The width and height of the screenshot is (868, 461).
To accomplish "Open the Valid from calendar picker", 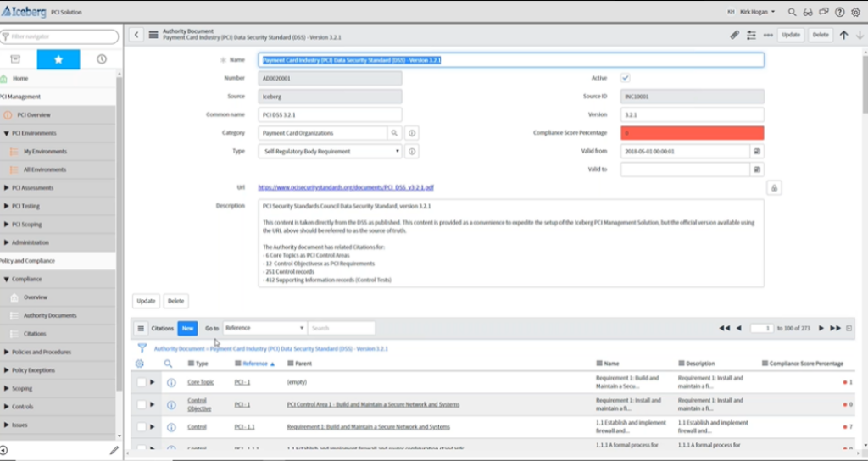I will pyautogui.click(x=757, y=151).
